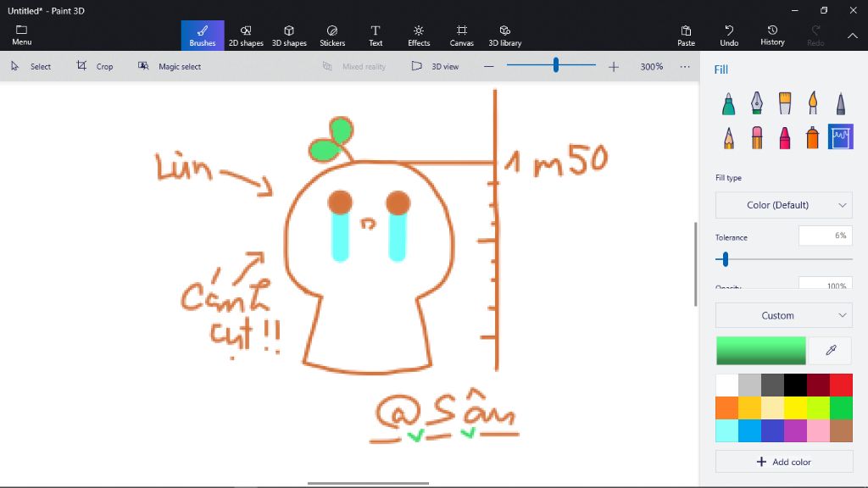868x488 pixels.
Task: Open the Effects tab
Action: [419, 36]
